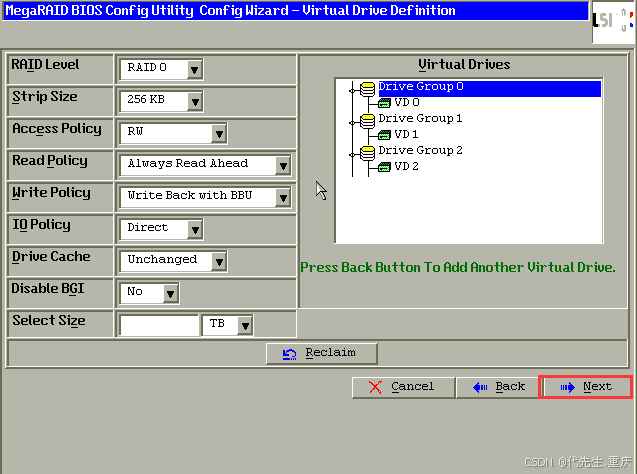
Task: Click the Reclaim button
Action: (x=322, y=353)
